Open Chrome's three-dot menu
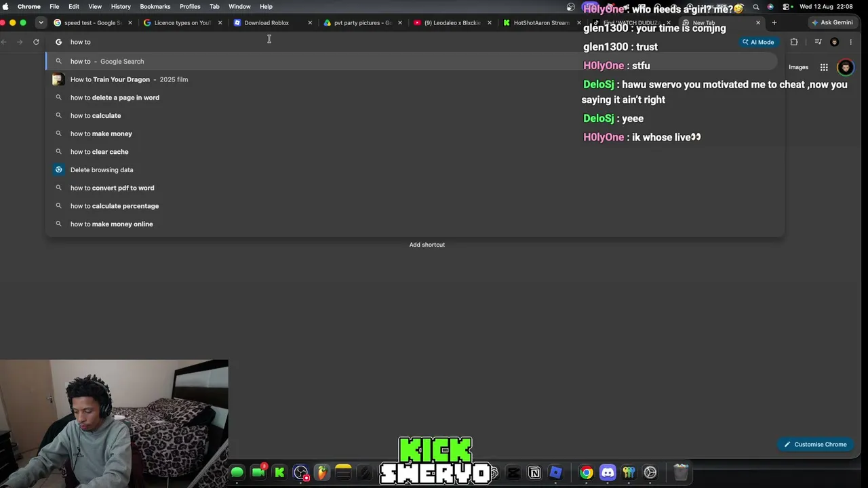This screenshot has width=868, height=488. point(850,42)
